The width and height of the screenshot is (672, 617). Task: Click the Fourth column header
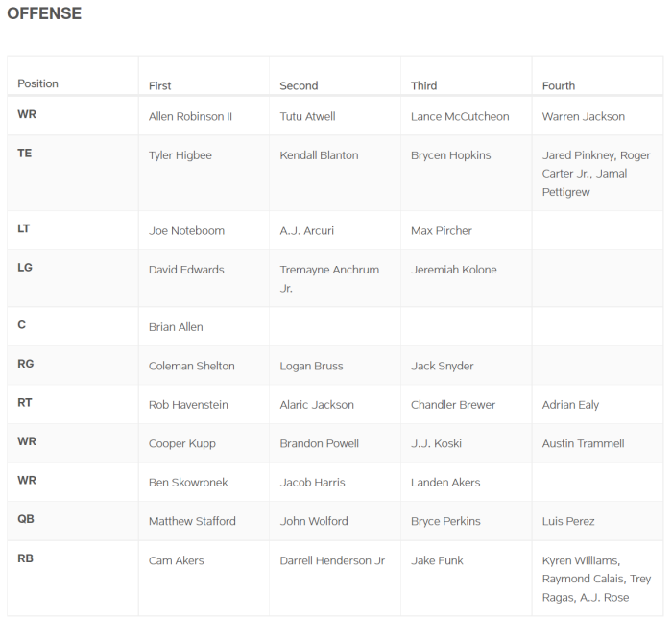pos(559,86)
